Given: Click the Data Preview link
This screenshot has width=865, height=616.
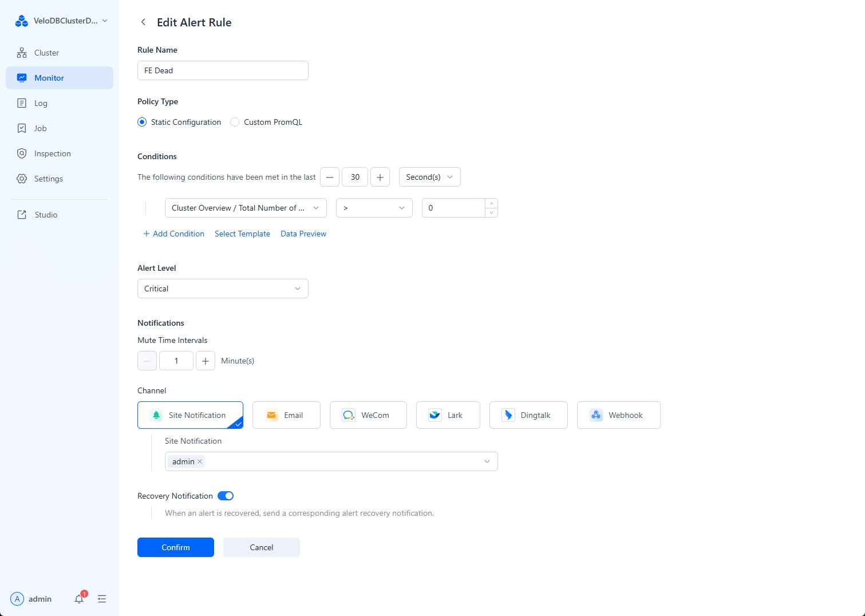Looking at the screenshot, I should (x=303, y=234).
